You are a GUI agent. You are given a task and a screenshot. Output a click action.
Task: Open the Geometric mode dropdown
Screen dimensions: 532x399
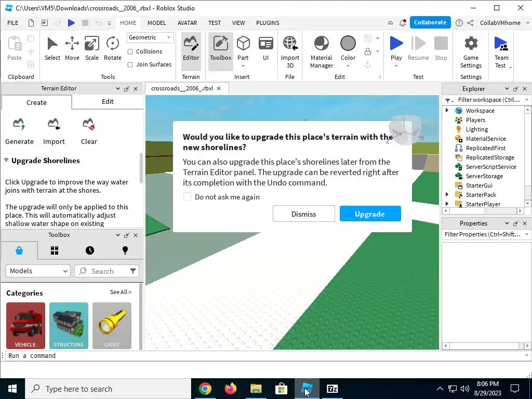[150, 37]
